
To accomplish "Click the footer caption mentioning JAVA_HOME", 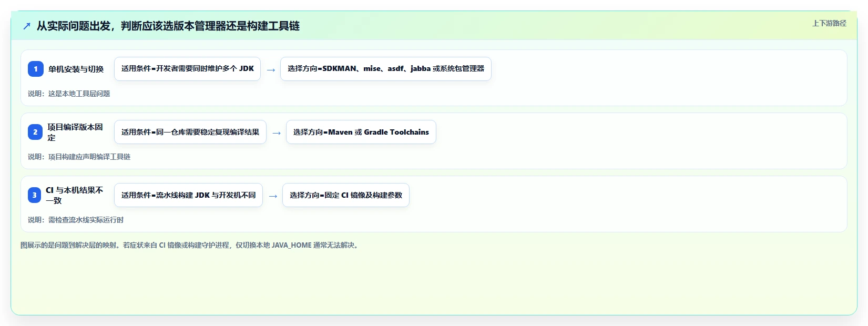I will pyautogui.click(x=191, y=245).
